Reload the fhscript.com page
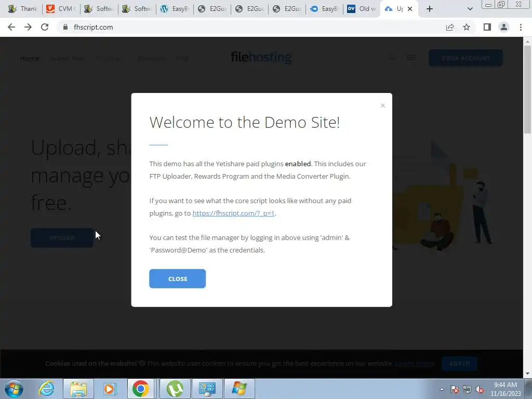532x399 pixels. click(45, 27)
